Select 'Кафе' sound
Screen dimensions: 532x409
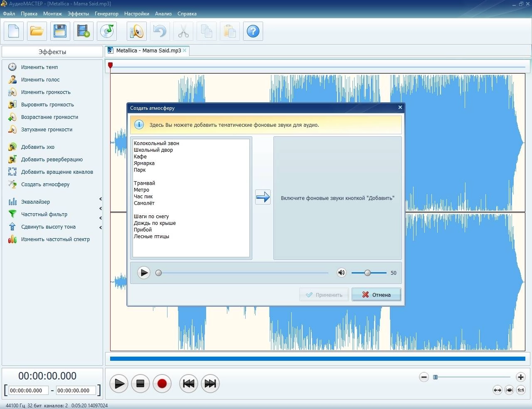point(140,156)
